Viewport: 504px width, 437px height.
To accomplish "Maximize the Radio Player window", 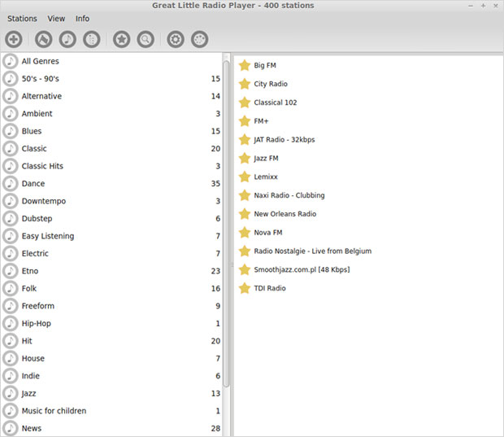I will pos(483,6).
